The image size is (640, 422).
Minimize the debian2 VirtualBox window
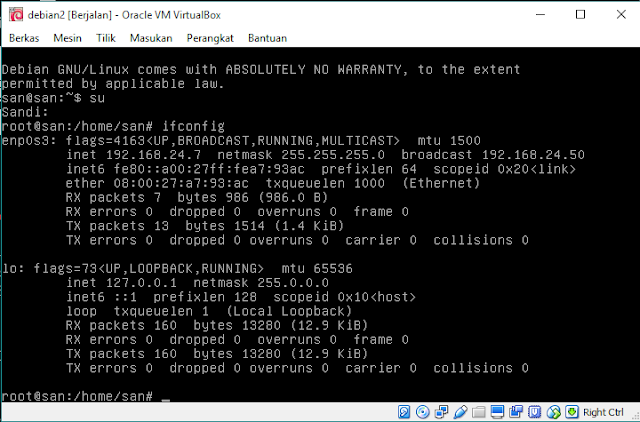coord(540,15)
